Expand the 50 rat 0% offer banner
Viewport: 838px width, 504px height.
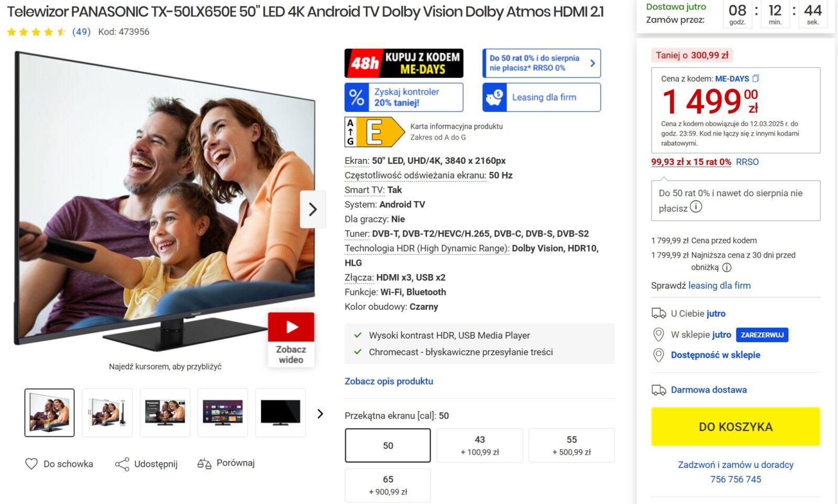(541, 63)
